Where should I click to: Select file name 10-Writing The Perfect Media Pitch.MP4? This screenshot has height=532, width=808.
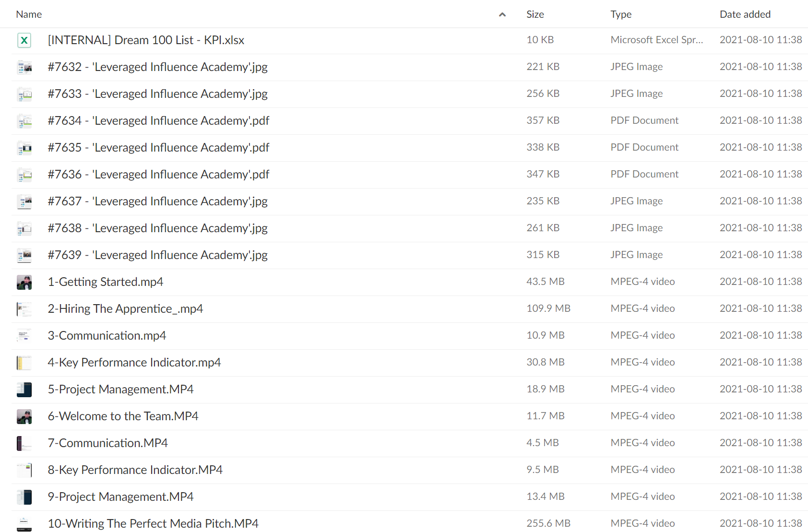[x=153, y=524]
